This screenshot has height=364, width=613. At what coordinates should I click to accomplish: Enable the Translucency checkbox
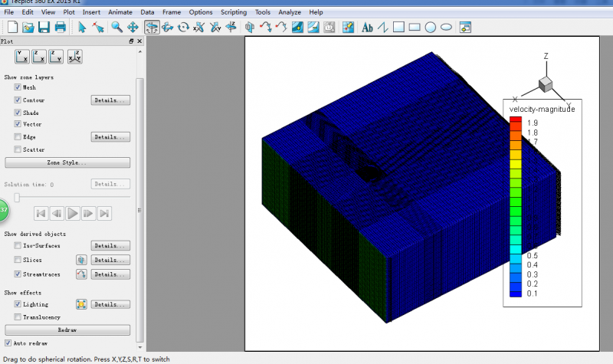18,317
